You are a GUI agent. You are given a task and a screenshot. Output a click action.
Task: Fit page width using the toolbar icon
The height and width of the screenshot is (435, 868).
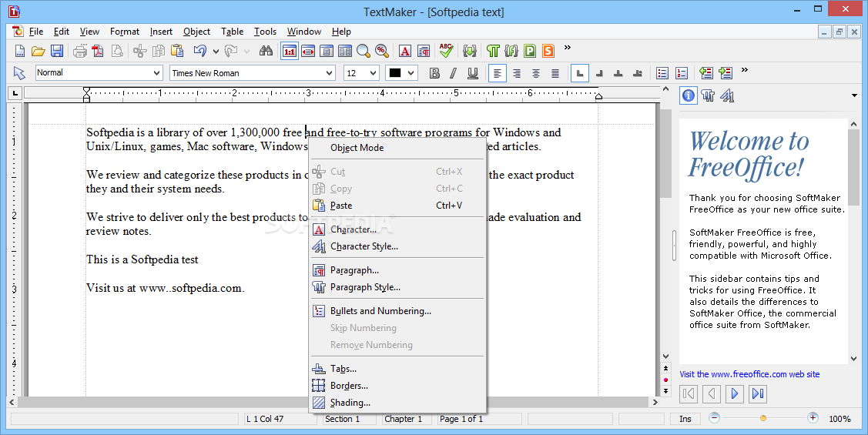pyautogui.click(x=308, y=52)
